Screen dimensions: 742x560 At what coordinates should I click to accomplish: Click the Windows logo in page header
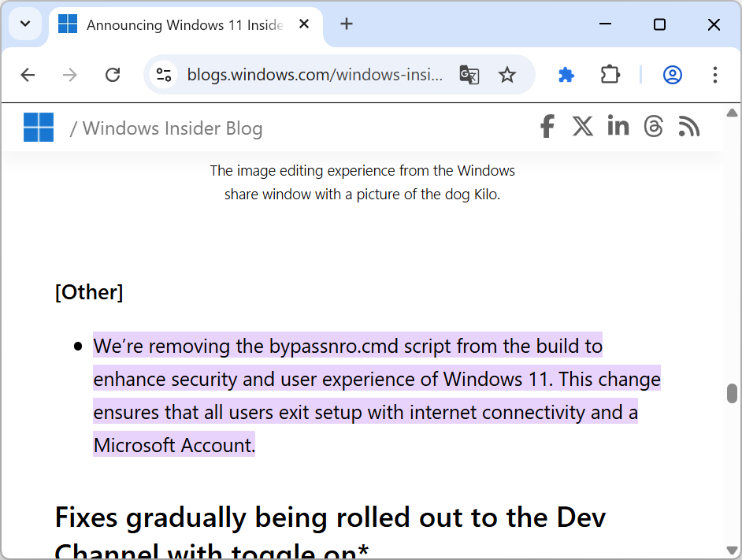pos(39,128)
